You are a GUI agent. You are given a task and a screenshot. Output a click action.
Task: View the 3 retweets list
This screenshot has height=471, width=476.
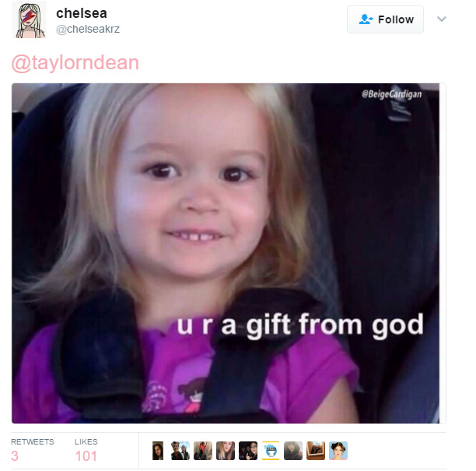tap(32, 452)
